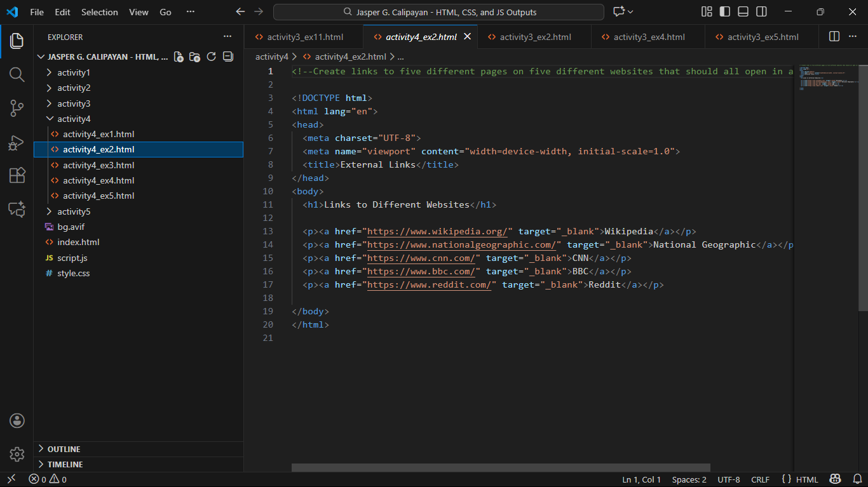Click the New File icon in Explorer
868x487 pixels.
(x=179, y=57)
